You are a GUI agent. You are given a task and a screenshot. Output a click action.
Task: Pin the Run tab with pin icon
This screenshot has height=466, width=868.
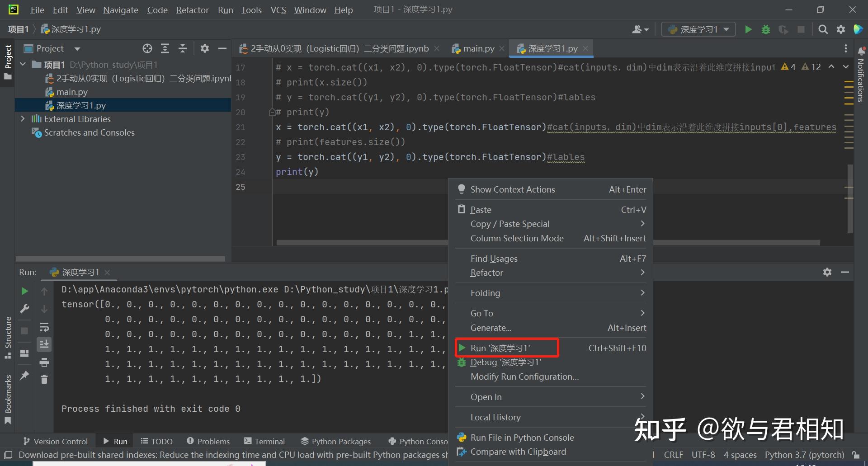click(x=25, y=375)
